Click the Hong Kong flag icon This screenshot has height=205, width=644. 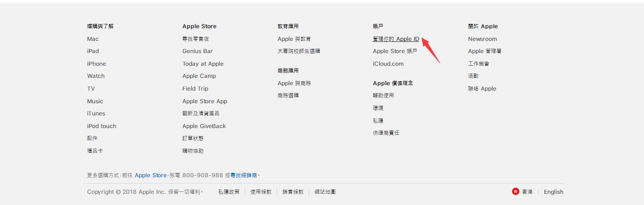515,192
